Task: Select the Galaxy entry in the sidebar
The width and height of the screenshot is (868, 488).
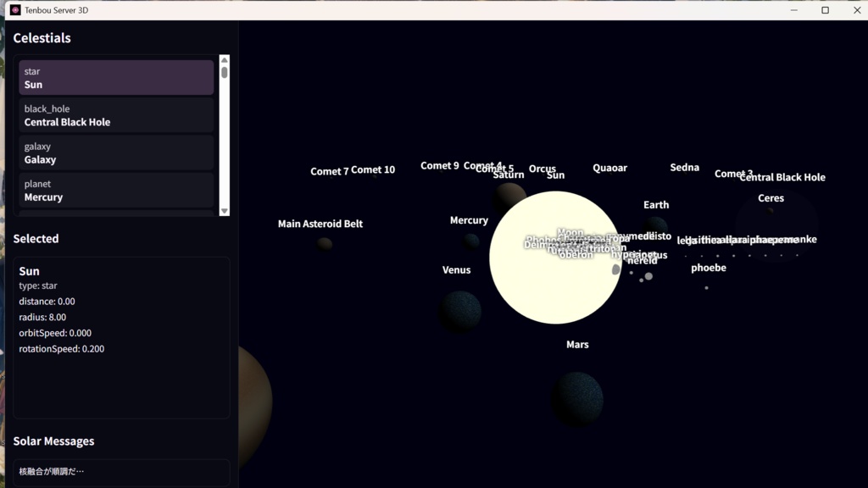Action: [116, 152]
